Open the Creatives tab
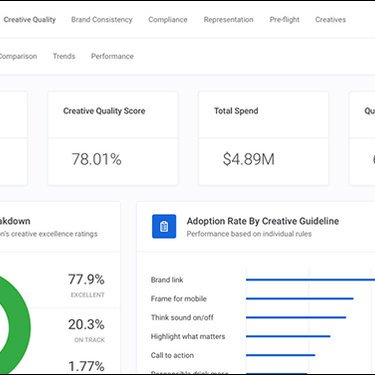375x375 pixels. [x=330, y=20]
